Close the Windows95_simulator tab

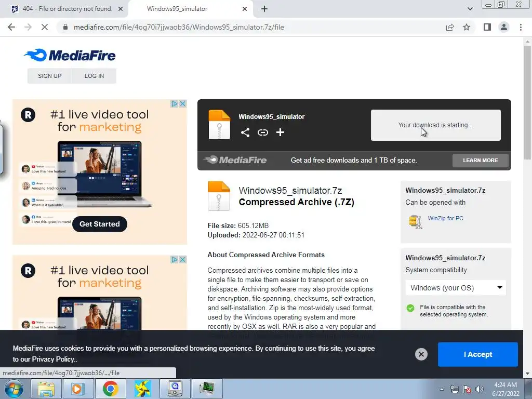tap(245, 9)
